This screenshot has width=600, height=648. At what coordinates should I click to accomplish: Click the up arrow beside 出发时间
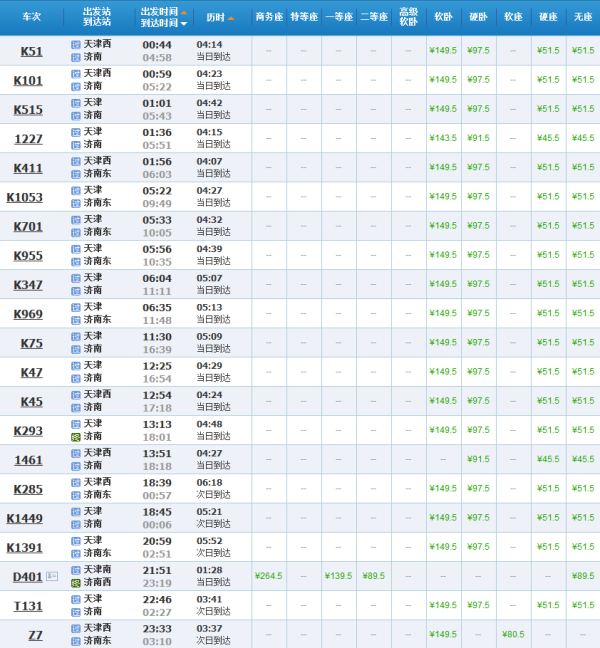click(184, 13)
